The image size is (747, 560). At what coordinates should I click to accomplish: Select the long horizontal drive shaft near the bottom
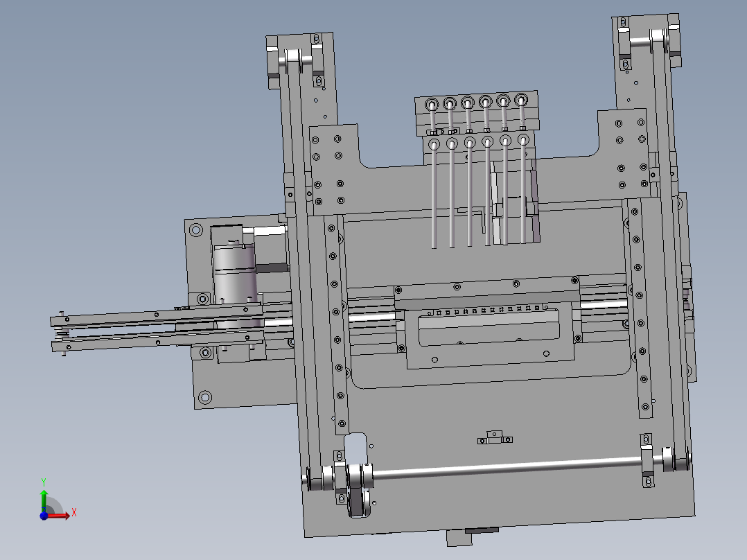(x=507, y=468)
